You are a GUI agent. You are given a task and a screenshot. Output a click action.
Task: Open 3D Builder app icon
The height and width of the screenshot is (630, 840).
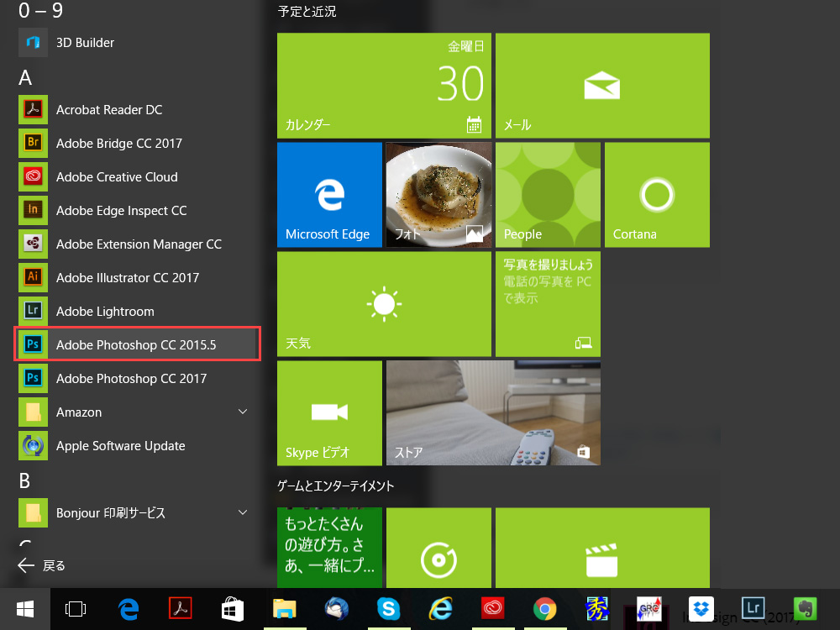(x=33, y=42)
